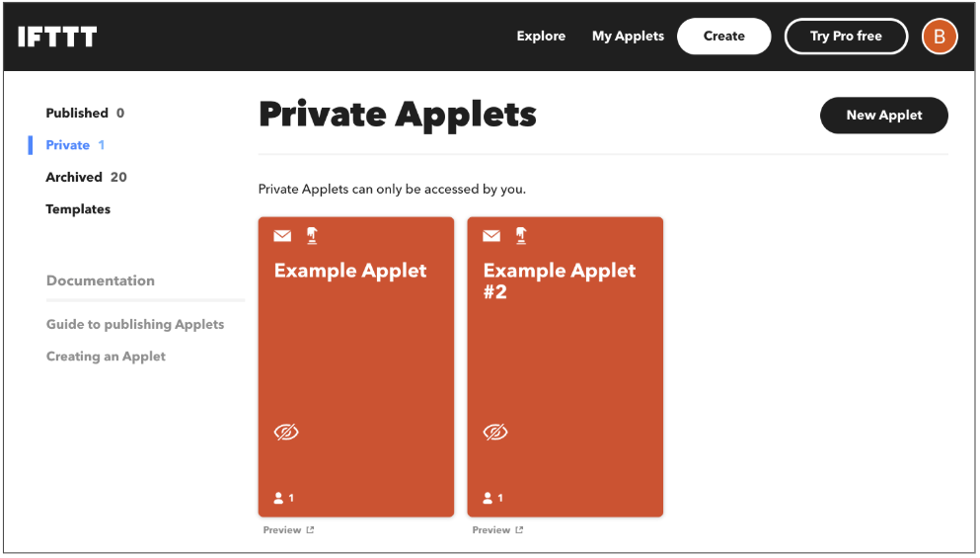980x558 pixels.
Task: Click email icon on Example Applet card
Action: point(282,236)
